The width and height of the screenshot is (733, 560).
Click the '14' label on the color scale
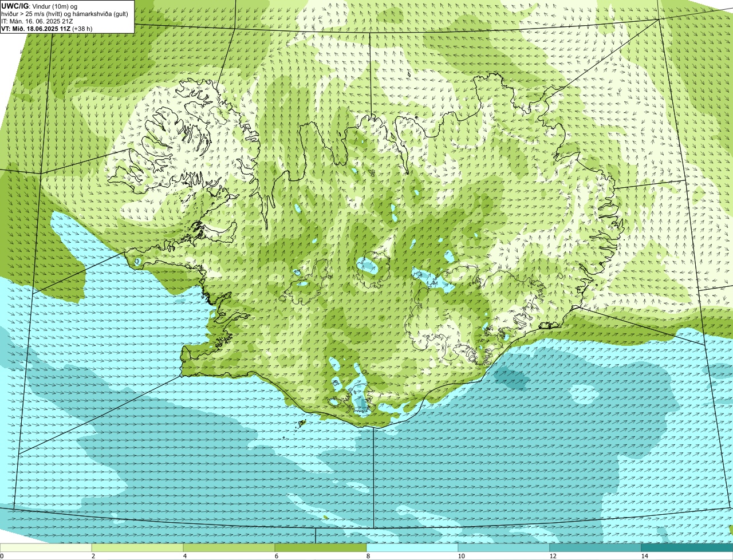click(644, 556)
